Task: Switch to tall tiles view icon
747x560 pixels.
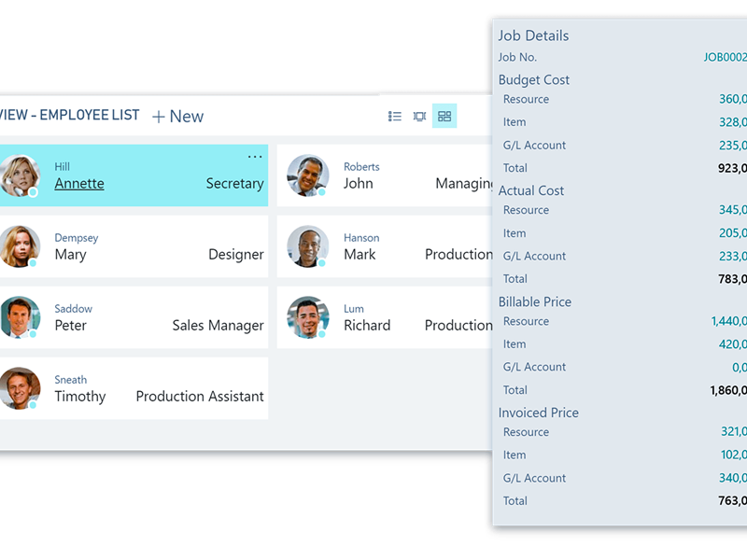Action: [419, 117]
